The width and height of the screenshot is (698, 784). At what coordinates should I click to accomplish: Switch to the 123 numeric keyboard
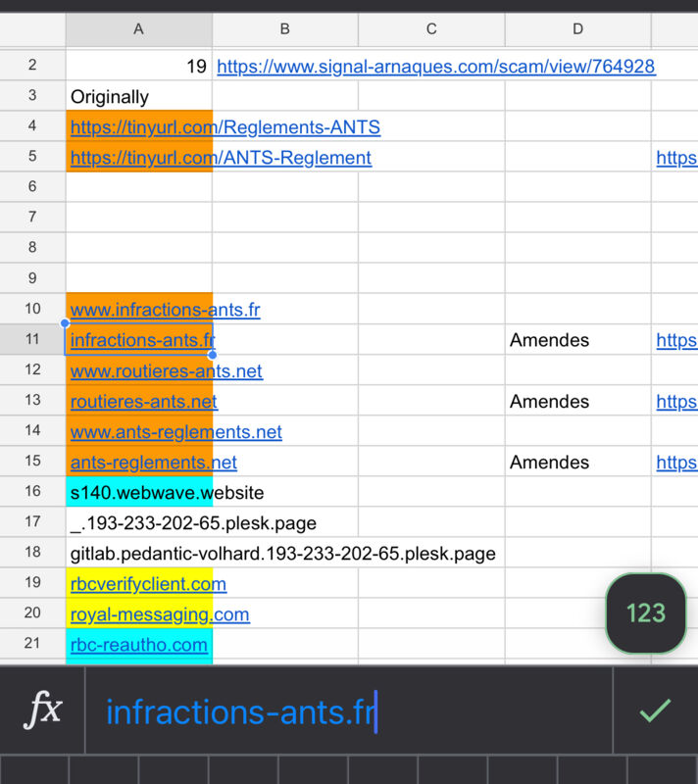[x=645, y=613]
